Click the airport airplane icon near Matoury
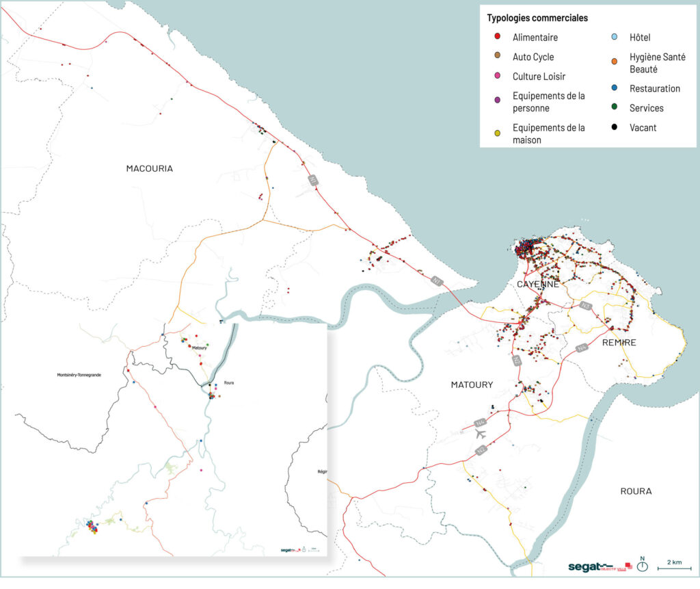This screenshot has width=700, height=589. point(480,434)
